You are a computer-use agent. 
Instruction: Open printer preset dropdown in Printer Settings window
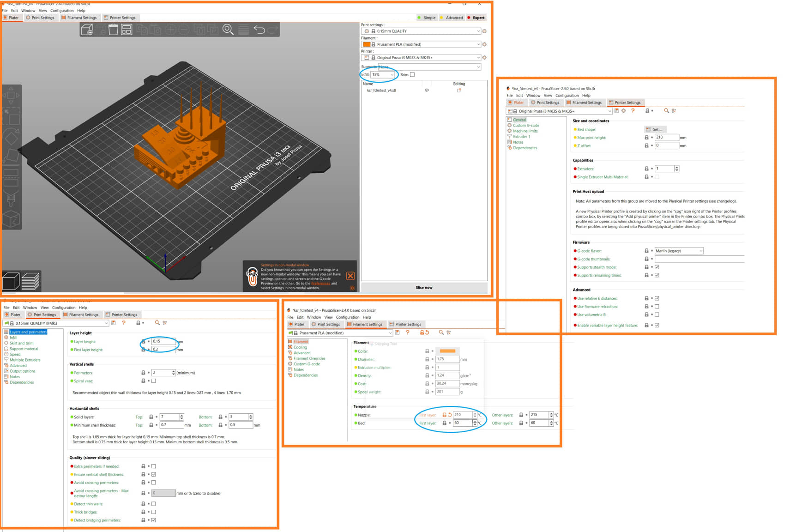[x=559, y=111]
